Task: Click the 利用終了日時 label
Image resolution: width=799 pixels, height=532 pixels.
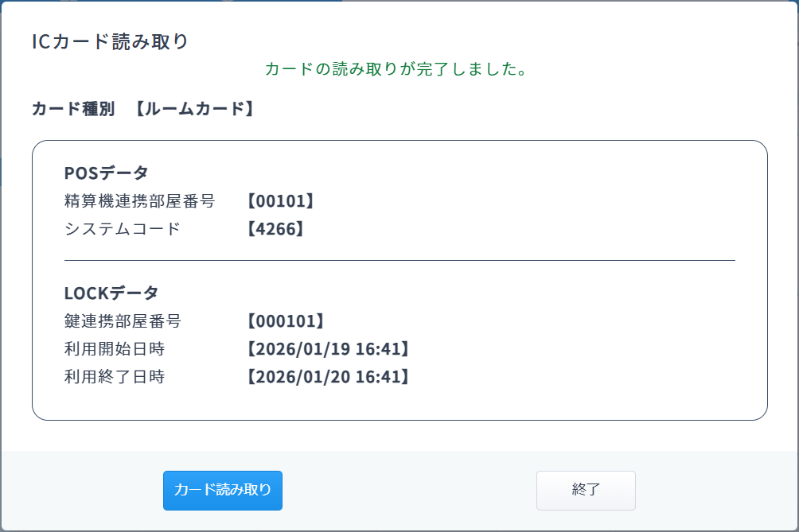Action: 115,377
